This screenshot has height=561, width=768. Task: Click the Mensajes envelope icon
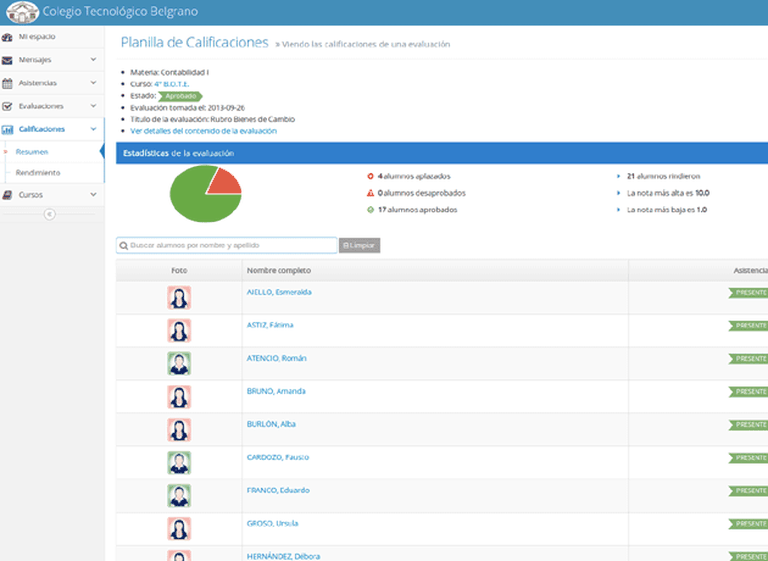[8, 60]
